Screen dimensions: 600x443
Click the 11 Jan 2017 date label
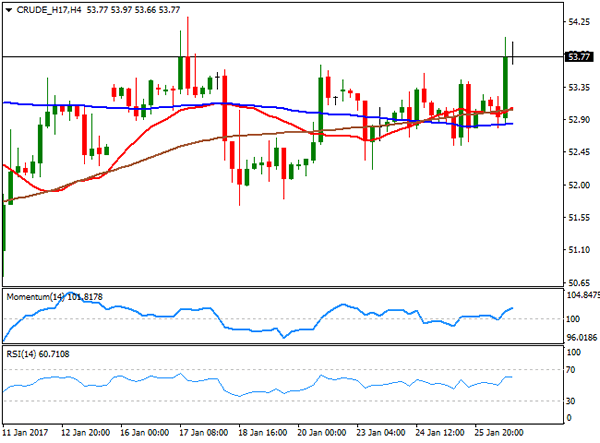[26, 433]
